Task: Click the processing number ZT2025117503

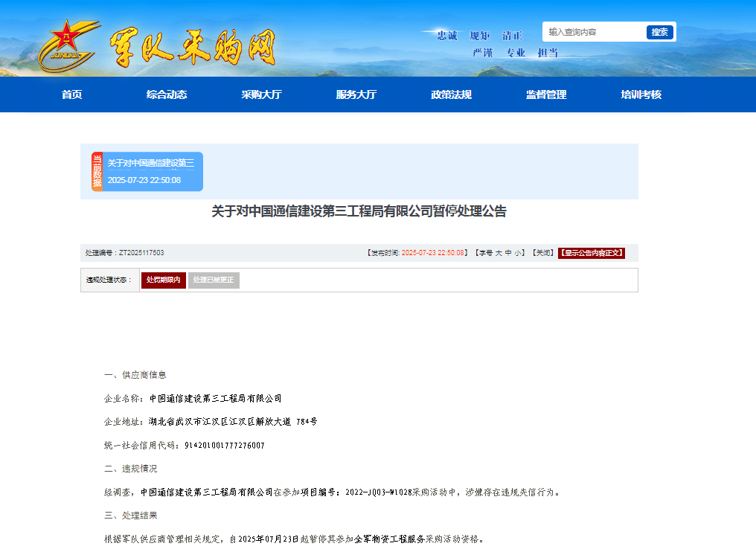Action: click(141, 253)
